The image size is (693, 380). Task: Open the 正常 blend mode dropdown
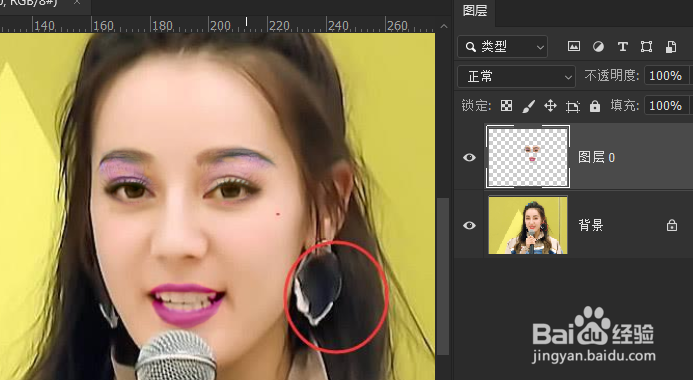(516, 76)
